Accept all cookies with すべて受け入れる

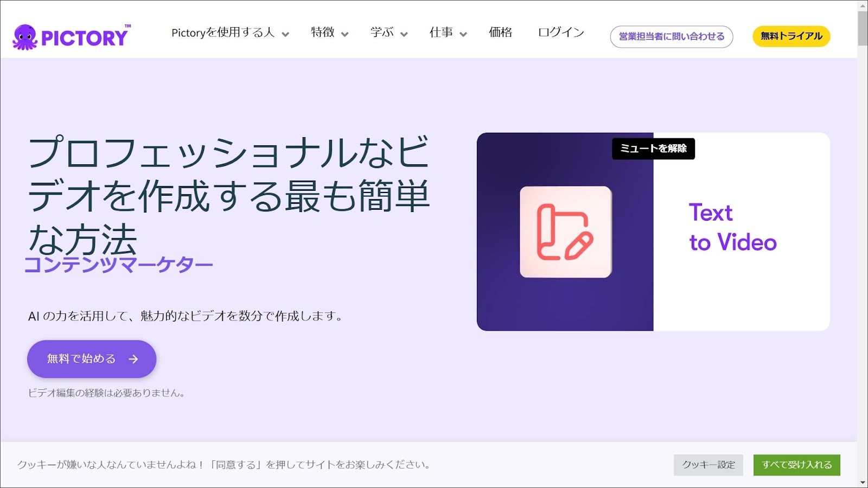[797, 465]
